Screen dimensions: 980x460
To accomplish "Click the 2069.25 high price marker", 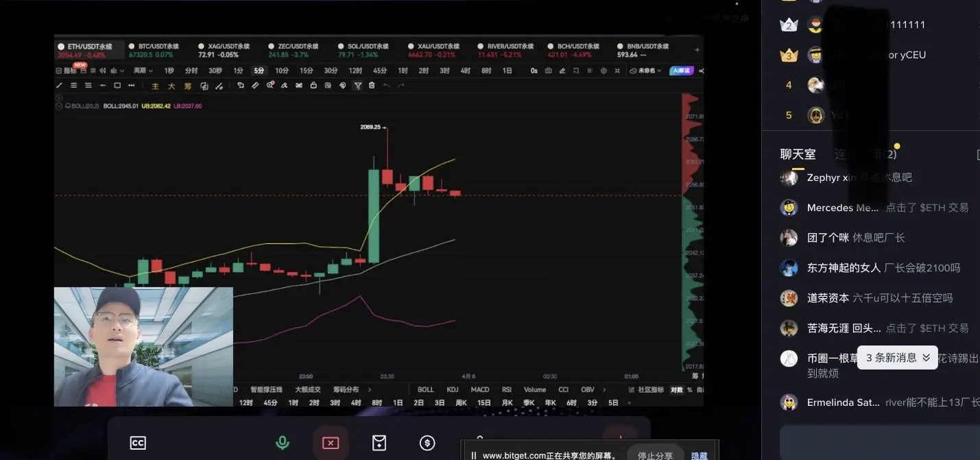I will 373,127.
